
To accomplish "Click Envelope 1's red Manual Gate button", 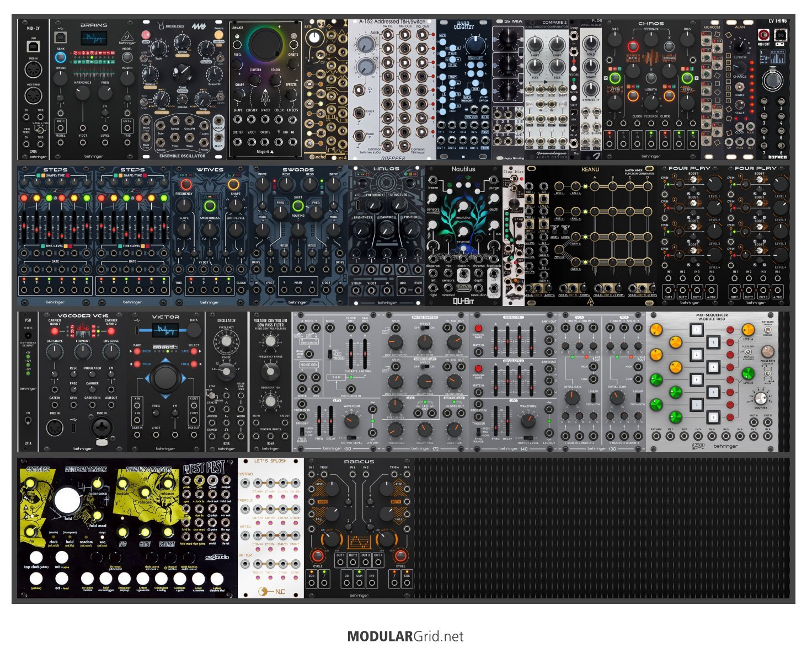I will tap(478, 329).
